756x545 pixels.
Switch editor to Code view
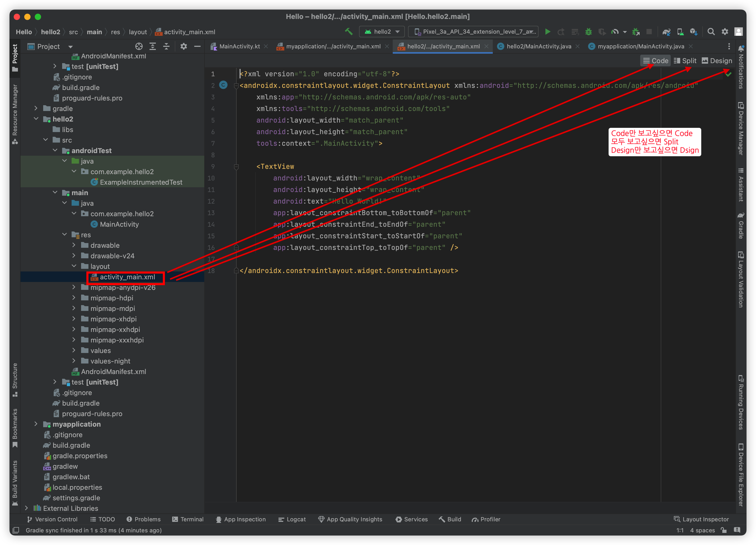coord(655,61)
